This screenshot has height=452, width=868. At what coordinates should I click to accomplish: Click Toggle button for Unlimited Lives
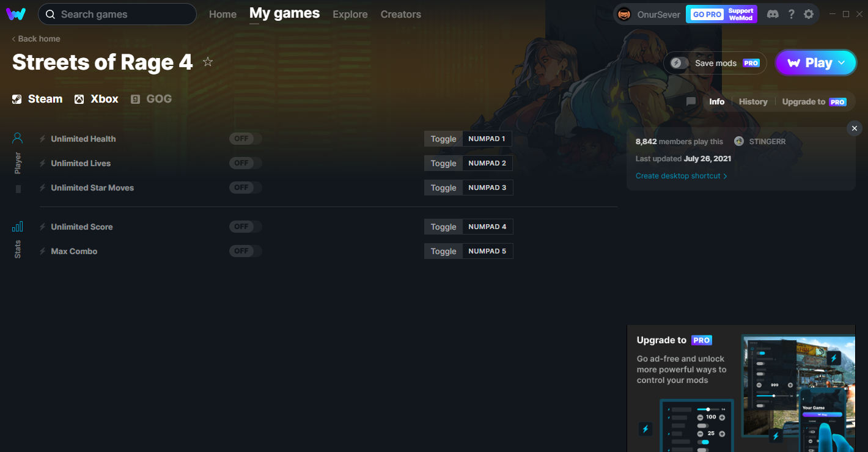tap(443, 163)
